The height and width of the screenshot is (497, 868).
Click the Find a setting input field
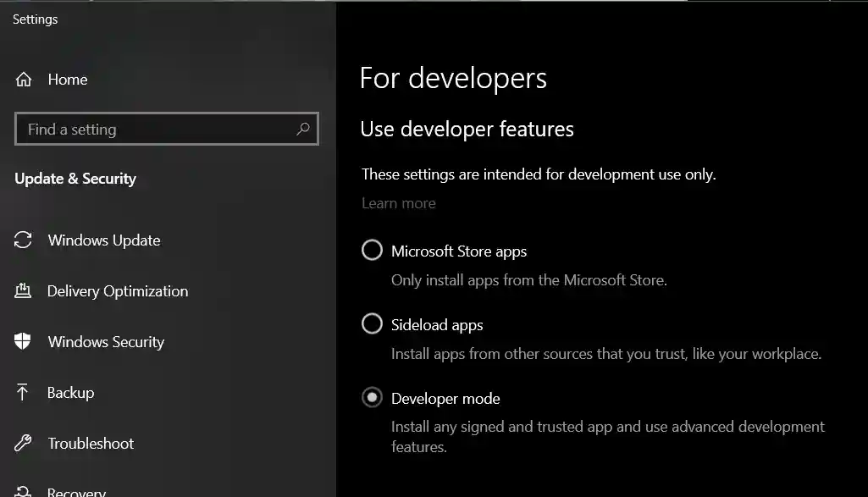[x=152, y=129]
